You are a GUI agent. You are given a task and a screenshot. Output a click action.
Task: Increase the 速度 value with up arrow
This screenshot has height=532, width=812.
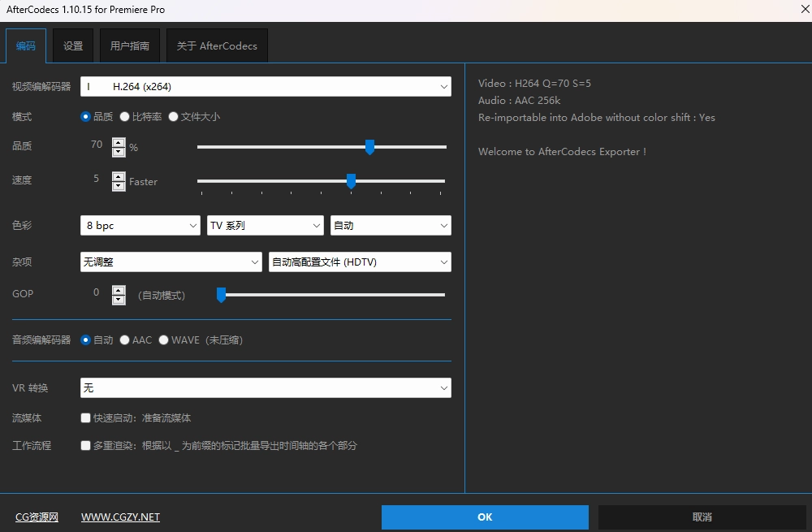click(119, 176)
